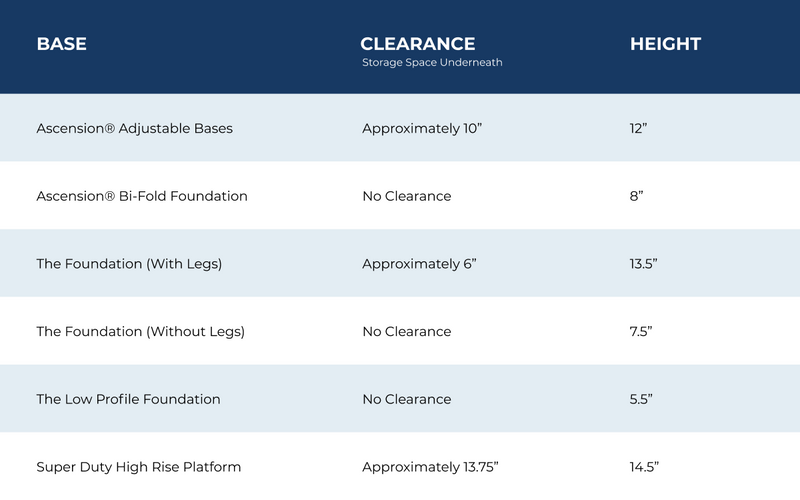This screenshot has height=500, width=800.
Task: Click the CLEARANCE column header
Action: tap(417, 45)
